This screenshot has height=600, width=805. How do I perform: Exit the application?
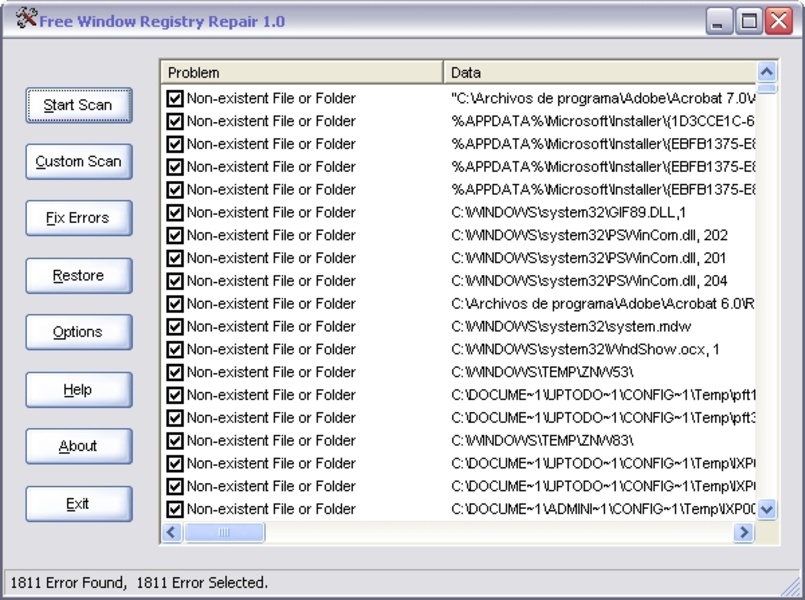(x=78, y=503)
